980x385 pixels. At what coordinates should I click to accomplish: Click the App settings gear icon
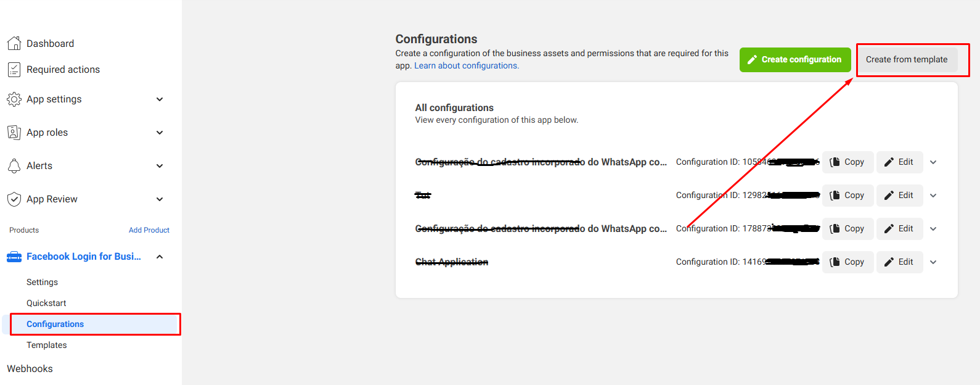pyautogui.click(x=14, y=99)
